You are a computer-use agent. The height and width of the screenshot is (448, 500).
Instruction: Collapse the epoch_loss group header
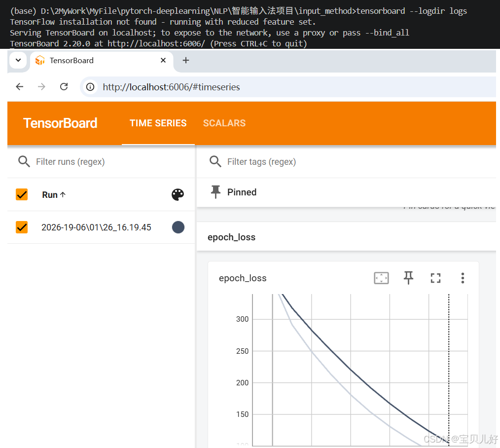click(x=346, y=237)
